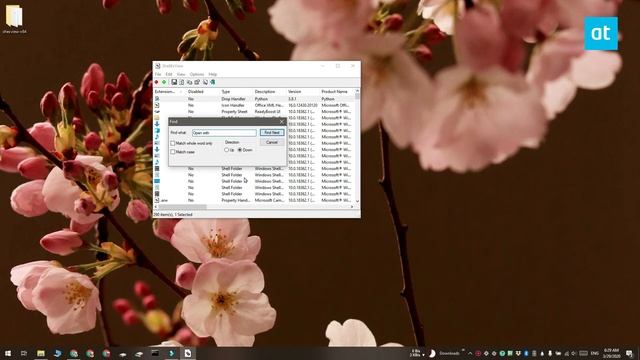Open the Options menu in ShellExView
The width and height of the screenshot is (640, 360).
(x=197, y=74)
